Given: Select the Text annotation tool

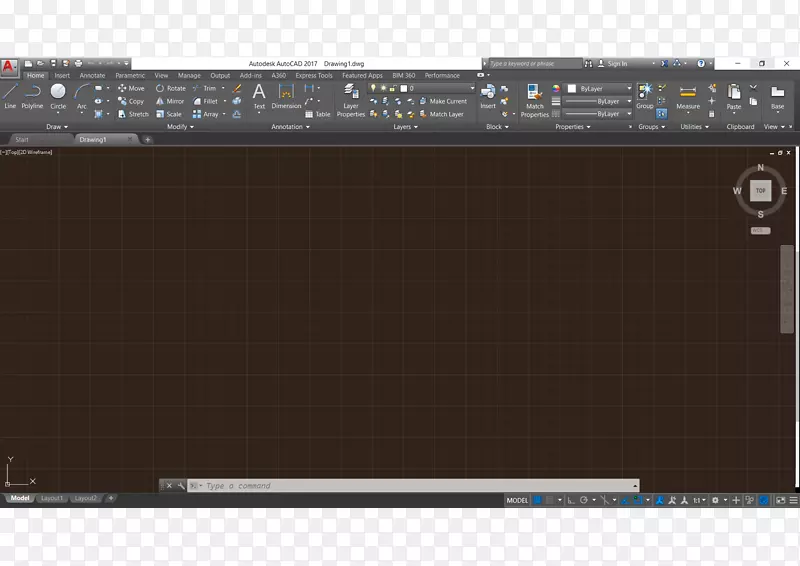Looking at the screenshot, I should pyautogui.click(x=259, y=96).
